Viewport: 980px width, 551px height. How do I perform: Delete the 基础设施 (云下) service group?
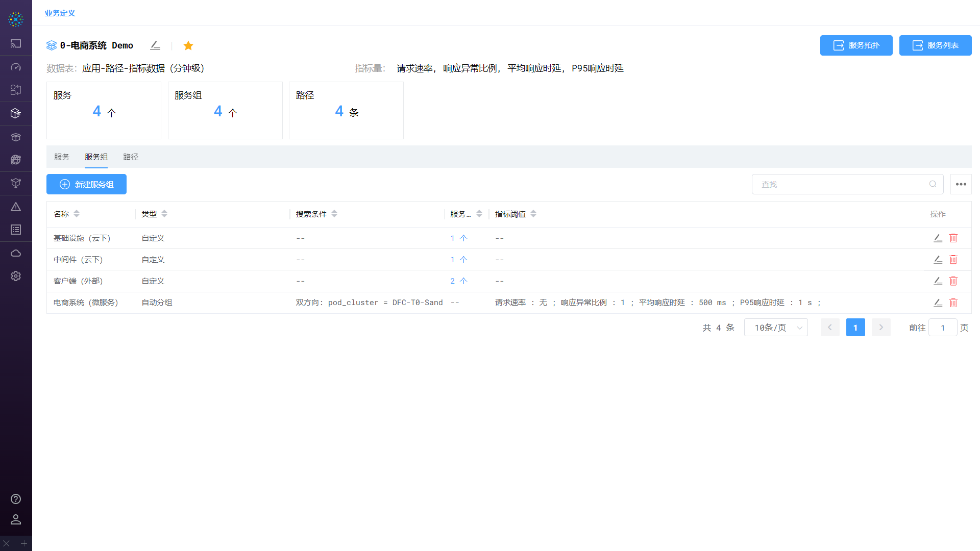pos(953,238)
